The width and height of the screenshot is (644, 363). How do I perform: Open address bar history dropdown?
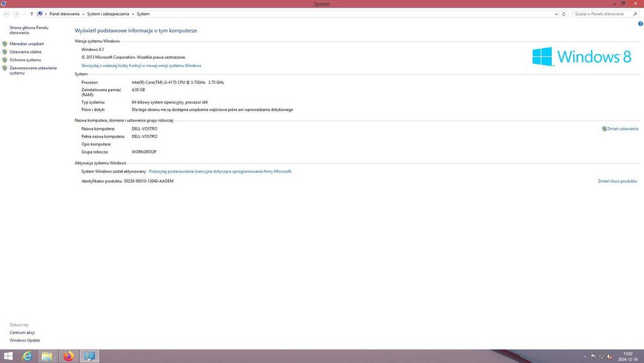tap(556, 14)
